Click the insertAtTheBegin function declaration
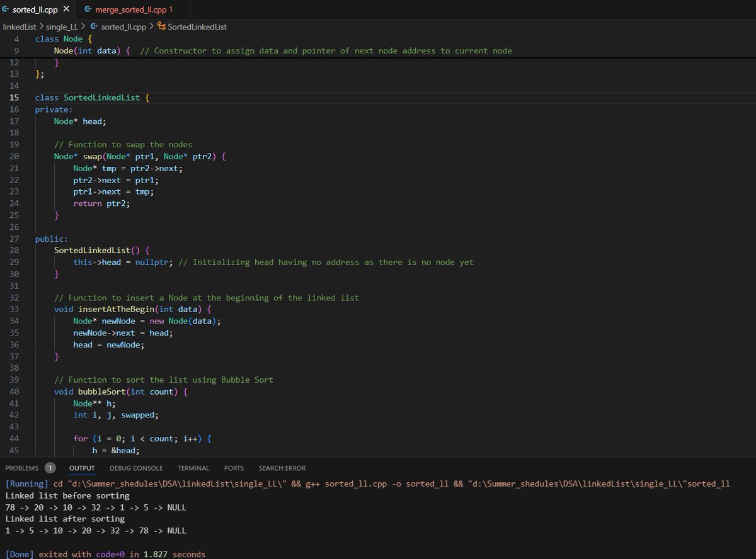756x559 pixels. click(132, 309)
